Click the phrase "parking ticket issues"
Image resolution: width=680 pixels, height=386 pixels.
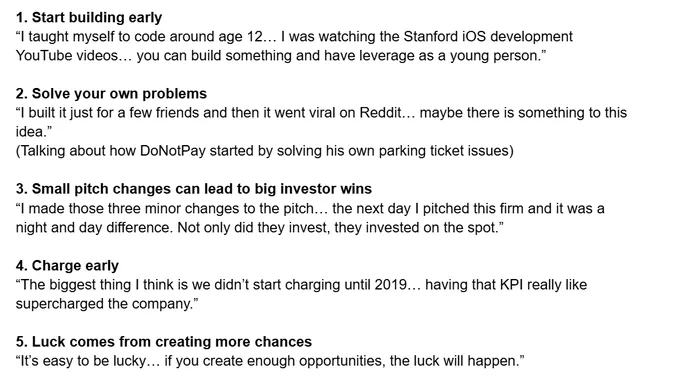coord(444,151)
